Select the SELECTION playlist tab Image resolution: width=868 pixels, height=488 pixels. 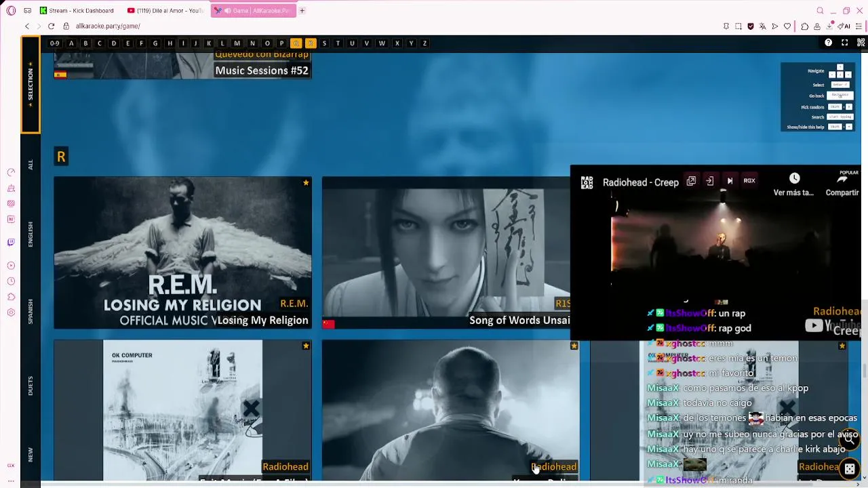(x=30, y=85)
